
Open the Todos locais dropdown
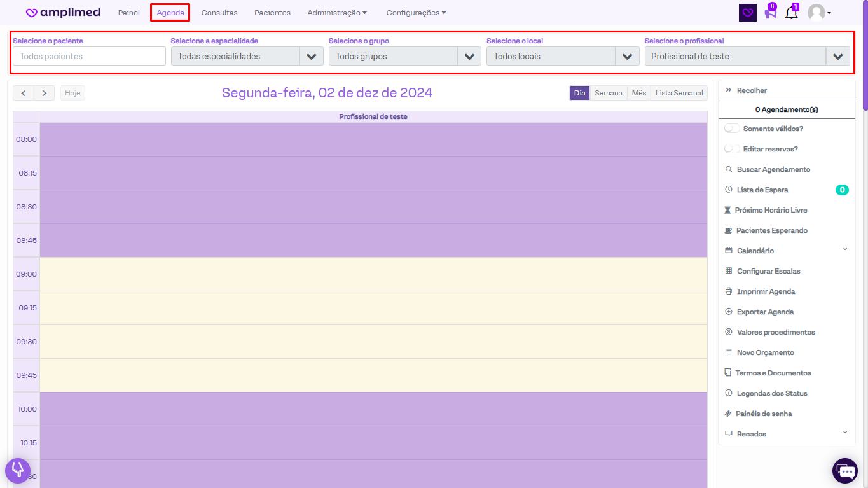(x=562, y=57)
